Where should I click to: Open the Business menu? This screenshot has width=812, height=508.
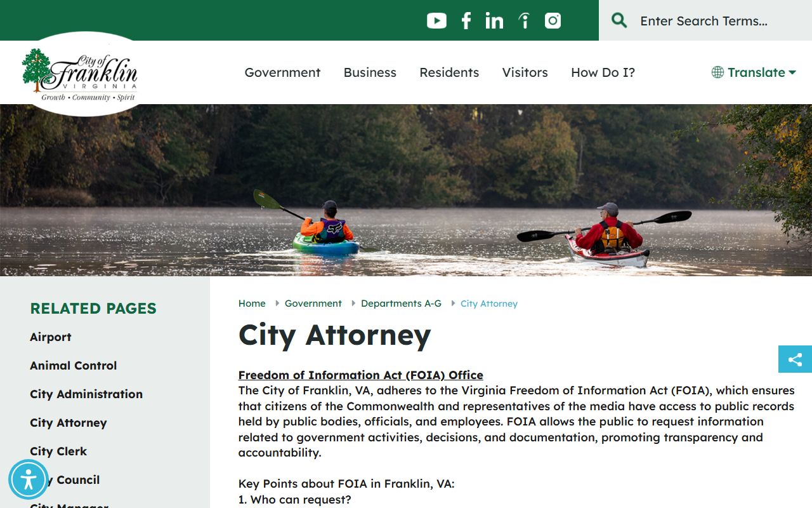[370, 72]
